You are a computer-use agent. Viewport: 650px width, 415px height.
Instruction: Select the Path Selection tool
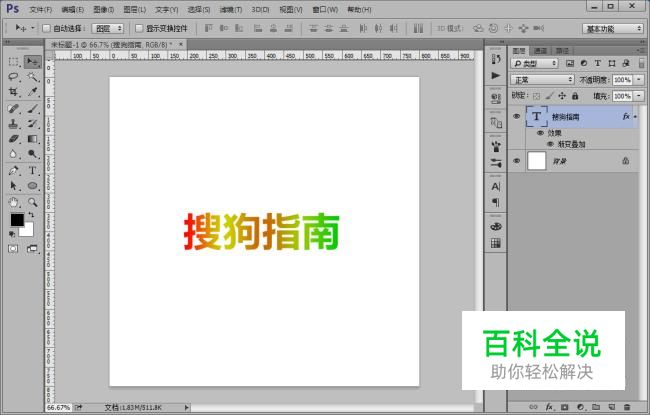14,186
